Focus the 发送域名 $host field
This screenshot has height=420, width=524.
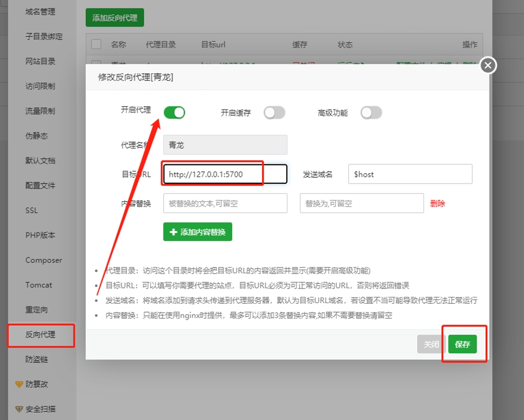tap(410, 174)
